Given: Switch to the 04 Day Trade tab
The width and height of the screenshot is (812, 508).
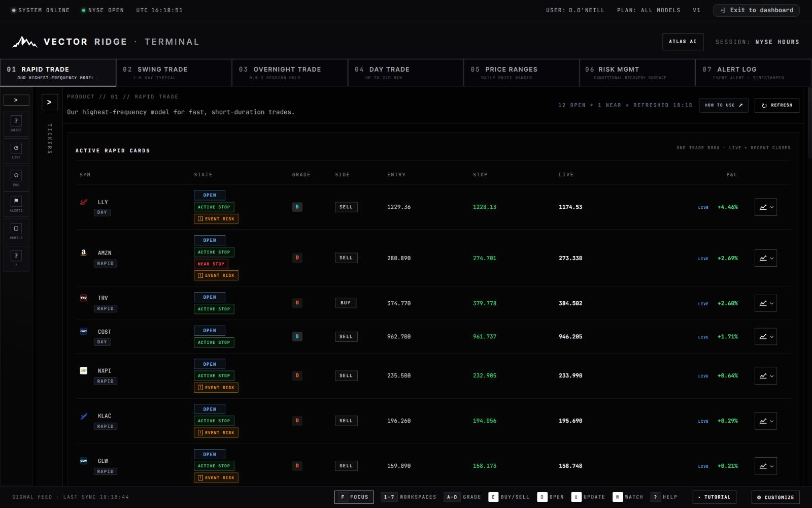Looking at the screenshot, I should coord(405,73).
